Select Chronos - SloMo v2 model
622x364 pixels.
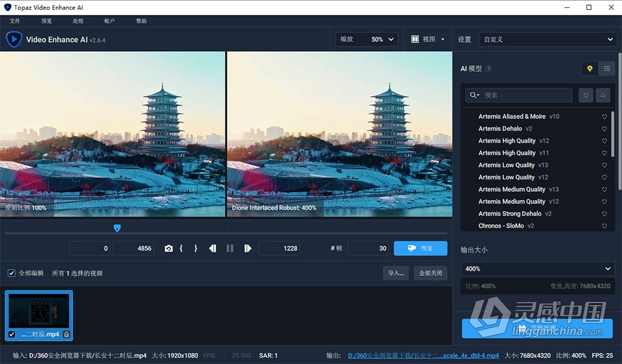(x=506, y=226)
